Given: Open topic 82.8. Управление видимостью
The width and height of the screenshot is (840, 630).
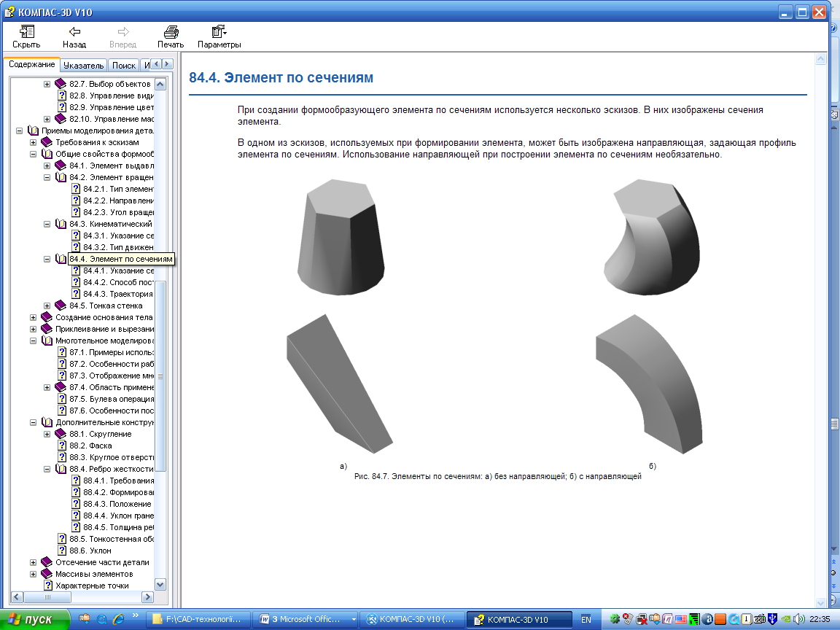Looking at the screenshot, I should click(x=111, y=96).
